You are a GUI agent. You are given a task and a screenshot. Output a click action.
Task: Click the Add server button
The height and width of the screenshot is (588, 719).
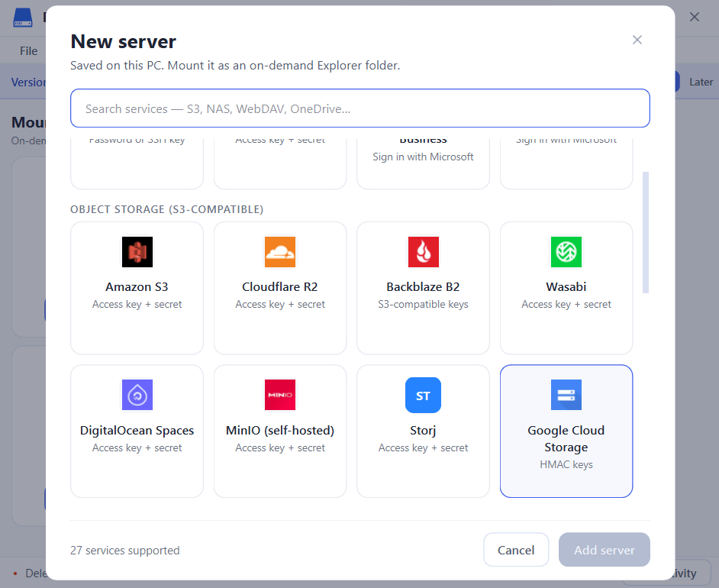pyautogui.click(x=604, y=550)
